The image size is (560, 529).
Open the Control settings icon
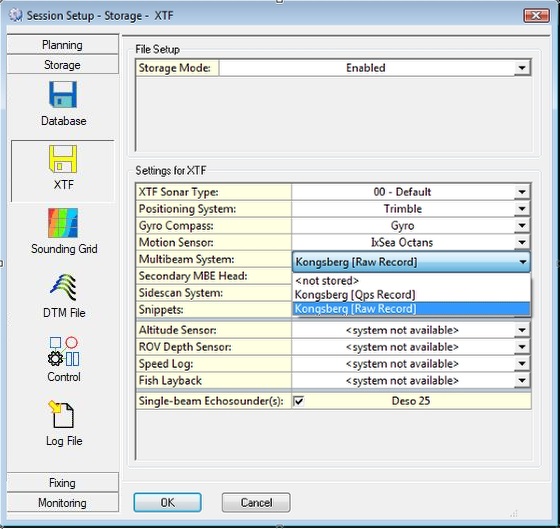point(63,351)
